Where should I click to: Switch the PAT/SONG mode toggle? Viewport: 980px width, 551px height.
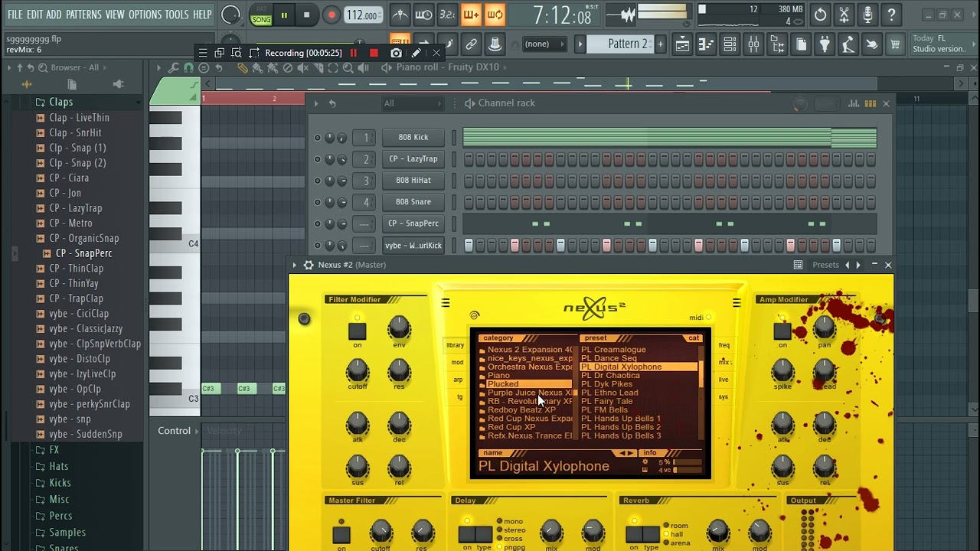[261, 15]
